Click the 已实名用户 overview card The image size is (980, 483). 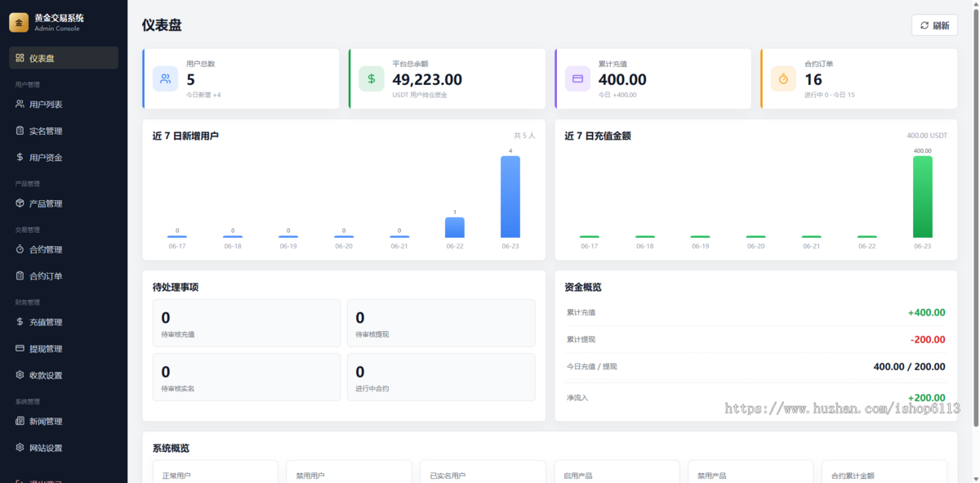483,472
